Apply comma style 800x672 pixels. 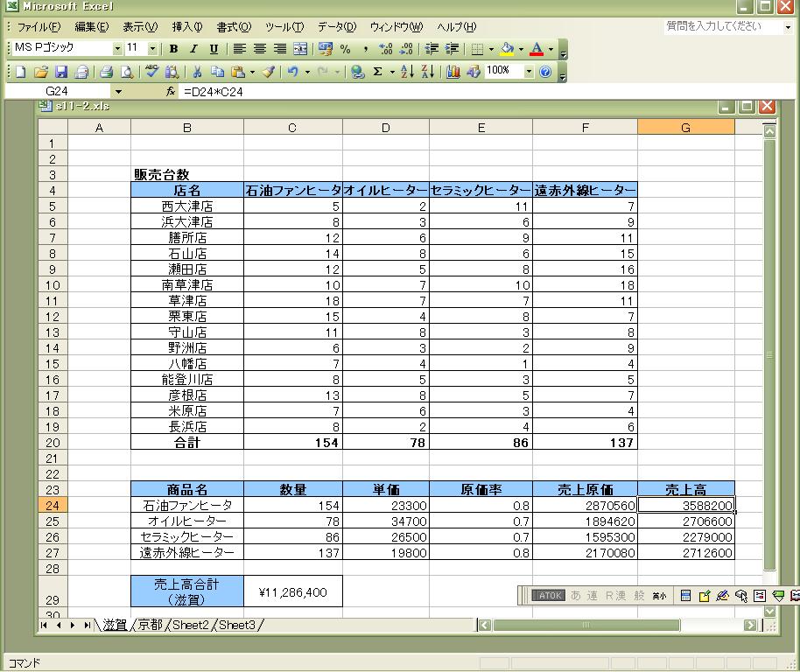365,49
